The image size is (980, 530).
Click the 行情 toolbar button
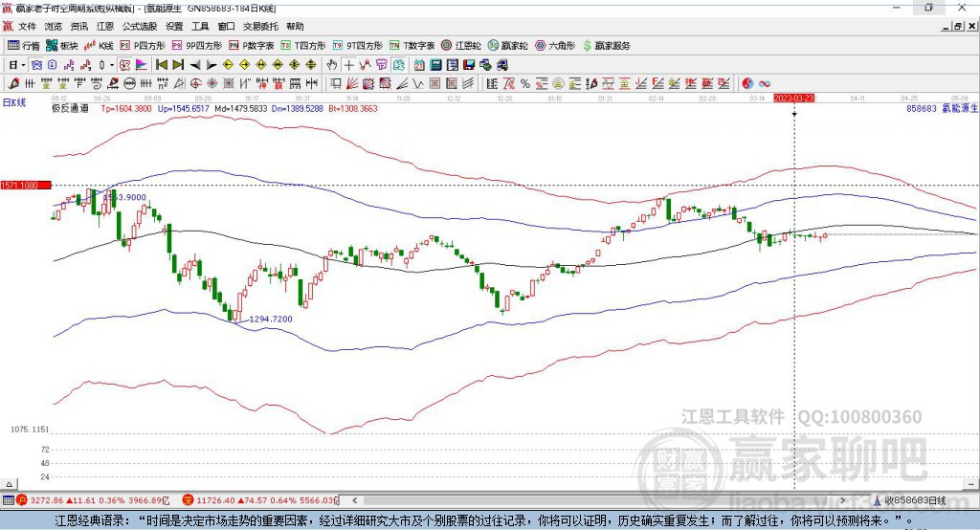point(23,46)
